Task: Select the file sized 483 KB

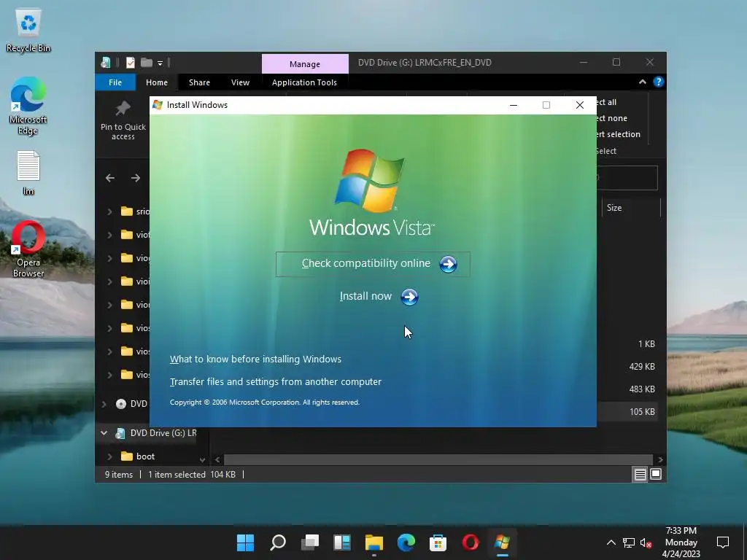Action: point(627,389)
